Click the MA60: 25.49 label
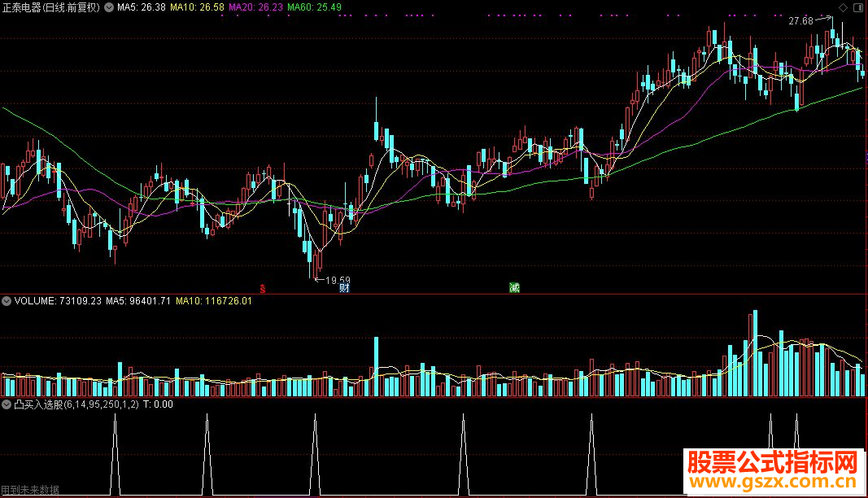This screenshot has height=498, width=868. click(315, 7)
